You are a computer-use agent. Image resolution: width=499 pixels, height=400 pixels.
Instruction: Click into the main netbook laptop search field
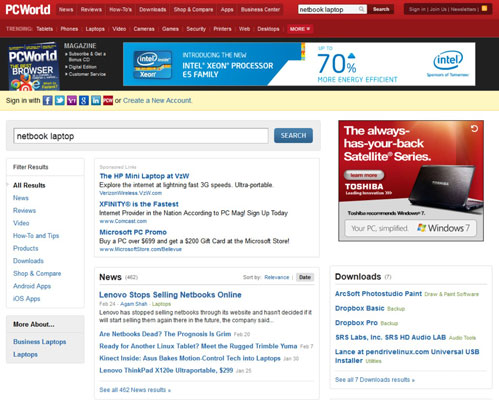tap(141, 136)
